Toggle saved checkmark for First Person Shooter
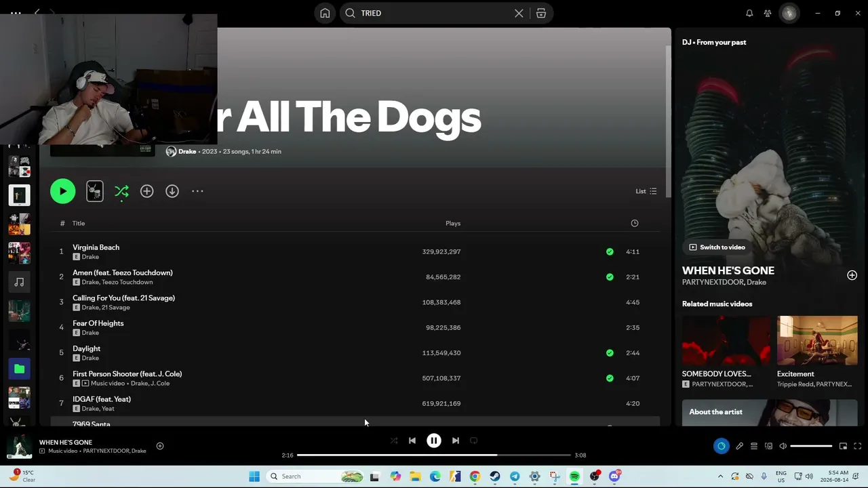868x488 pixels. [x=610, y=378]
